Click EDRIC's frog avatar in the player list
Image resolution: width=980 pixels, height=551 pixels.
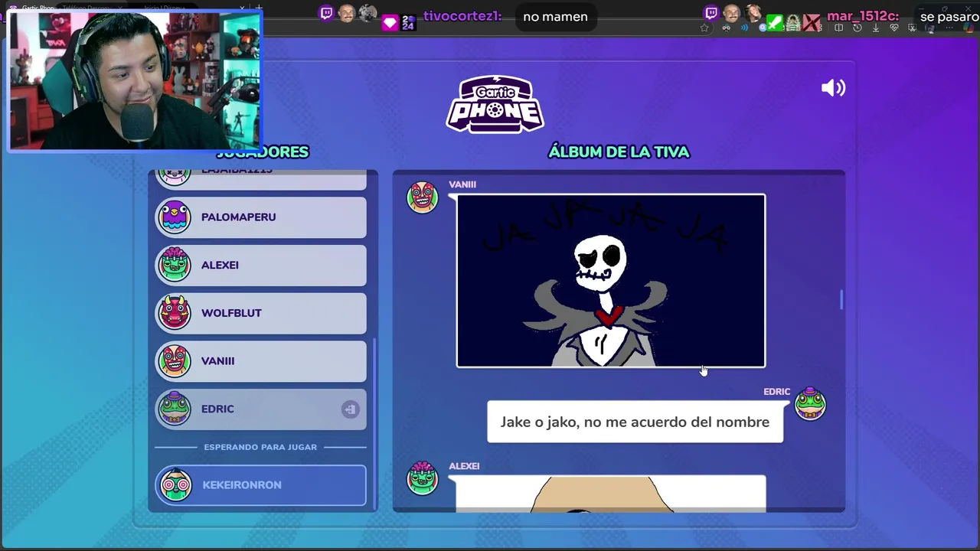(175, 409)
